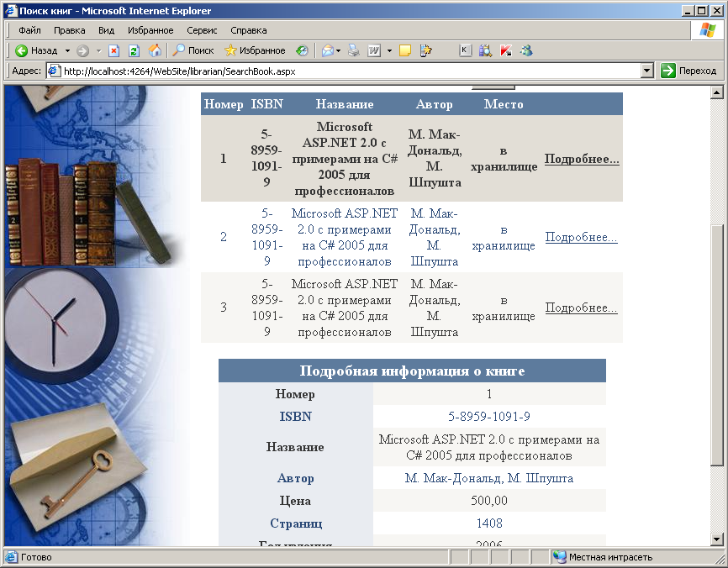Click the Номер column header
The height and width of the screenshot is (568, 728).
(x=224, y=104)
